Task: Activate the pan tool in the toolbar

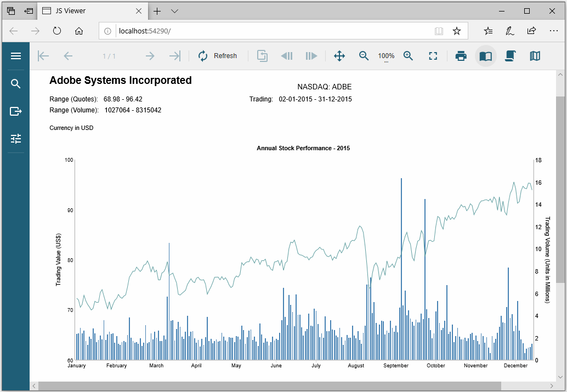Action: pos(339,55)
